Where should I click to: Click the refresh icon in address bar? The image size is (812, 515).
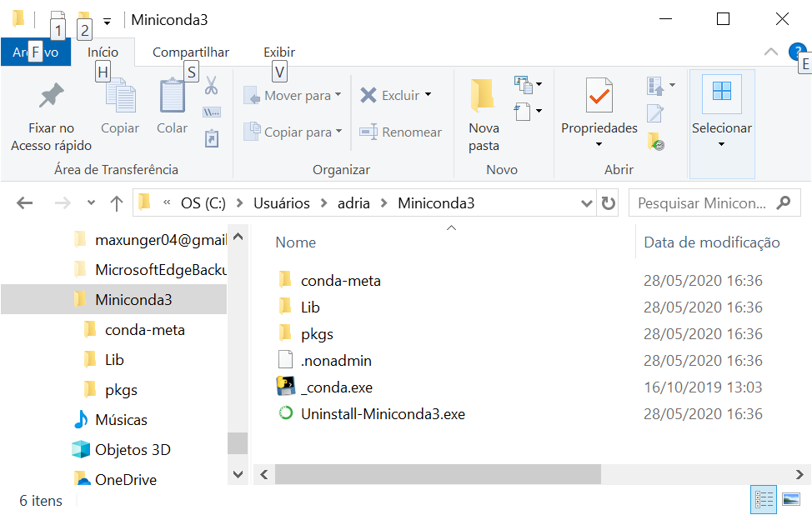pyautogui.click(x=609, y=202)
